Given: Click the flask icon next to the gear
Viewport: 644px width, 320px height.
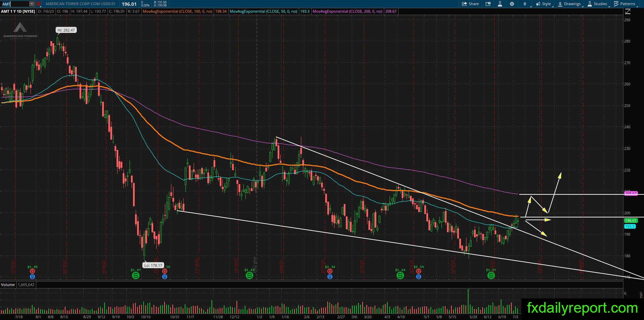Looking at the screenshot, I should 500,4.
